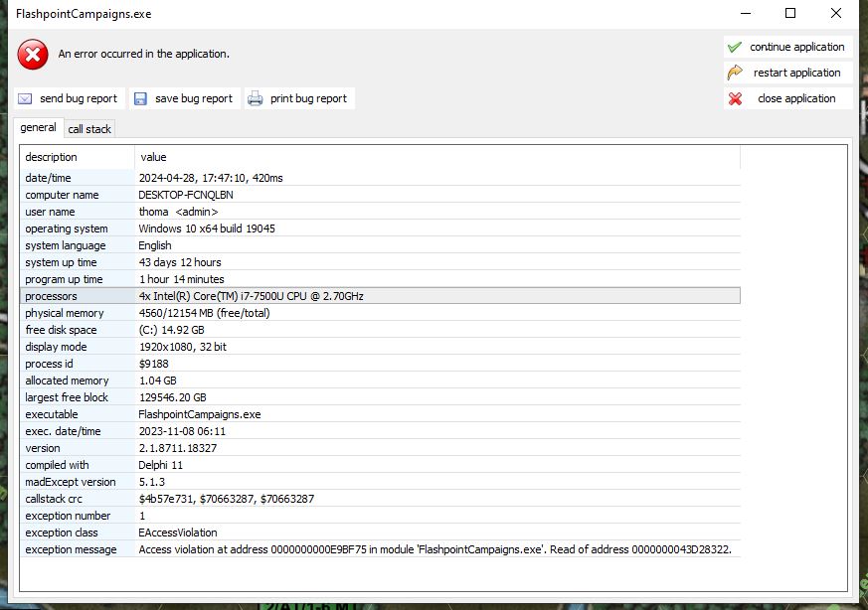Screen dimensions: 868x610
Task: Select value $4b57e731, $70663287, $70663287
Action: tap(227, 499)
